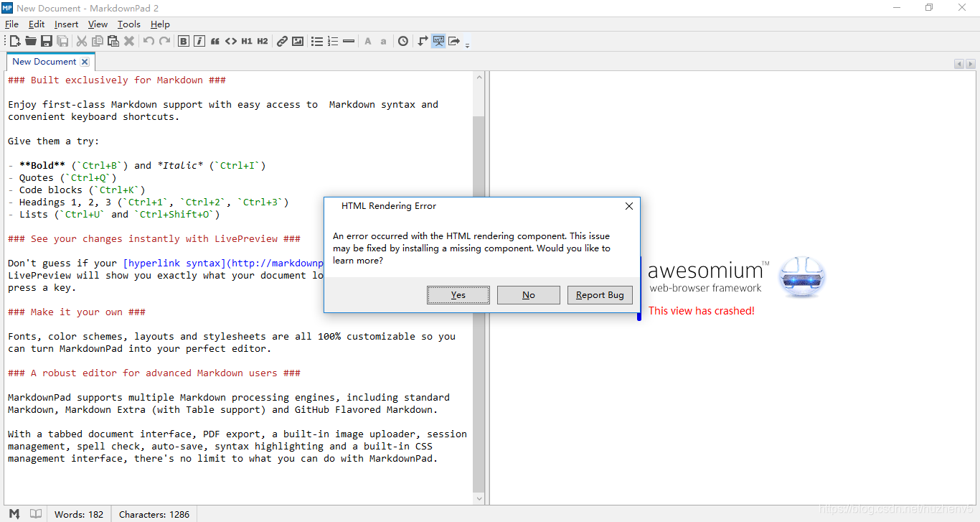Insert horizontal rule toolbar icon

pyautogui.click(x=349, y=41)
